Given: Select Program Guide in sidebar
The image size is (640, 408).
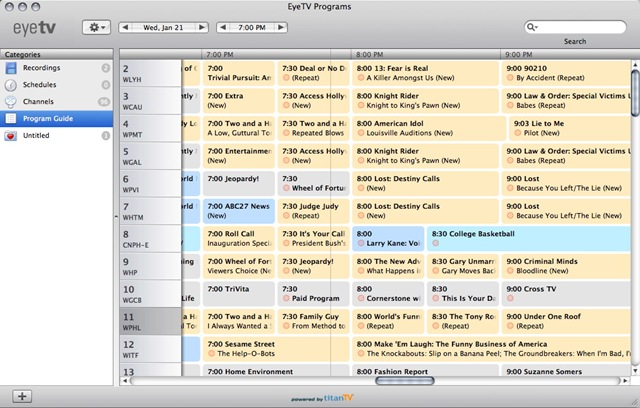Looking at the screenshot, I should tap(57, 119).
